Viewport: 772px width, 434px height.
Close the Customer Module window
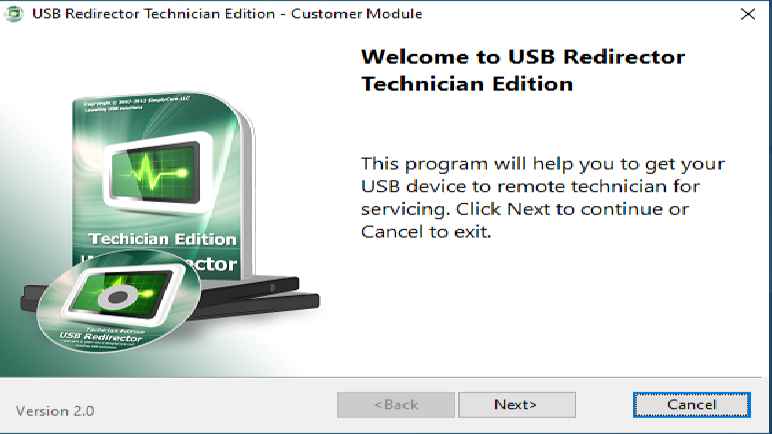tap(748, 14)
